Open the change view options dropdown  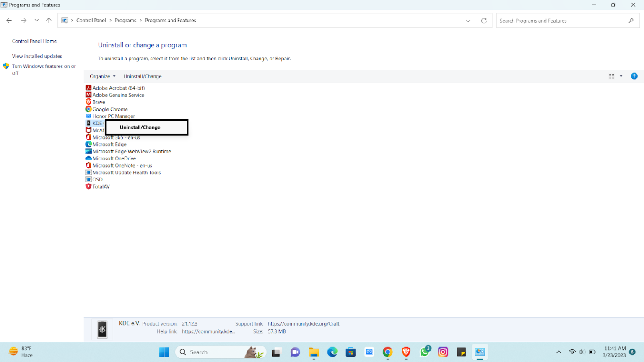pyautogui.click(x=621, y=76)
